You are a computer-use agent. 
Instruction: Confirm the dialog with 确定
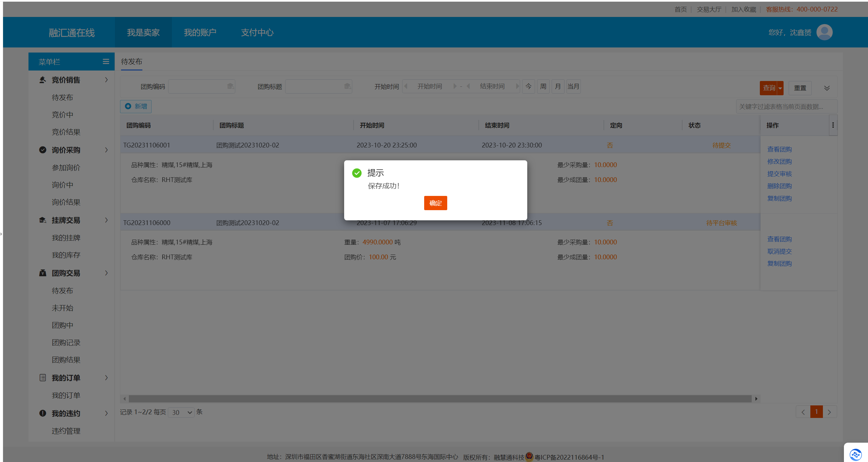(x=435, y=203)
